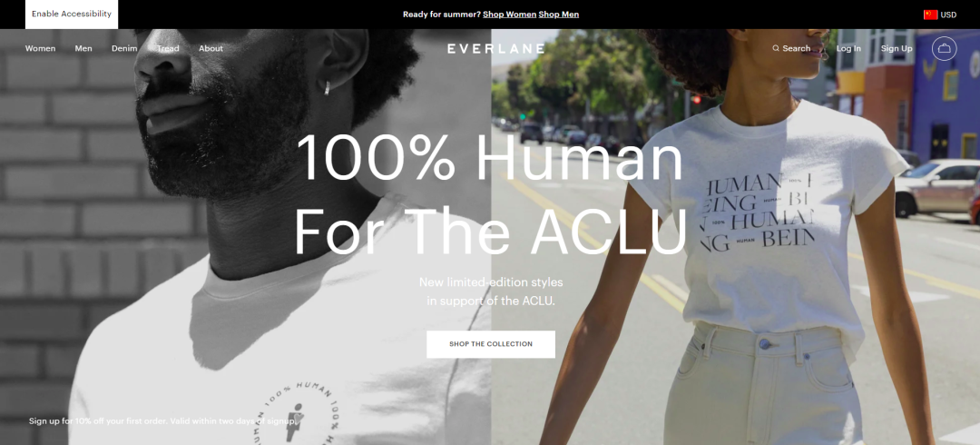Select the China flag icon
Screen dimensions: 980x445
(930, 15)
